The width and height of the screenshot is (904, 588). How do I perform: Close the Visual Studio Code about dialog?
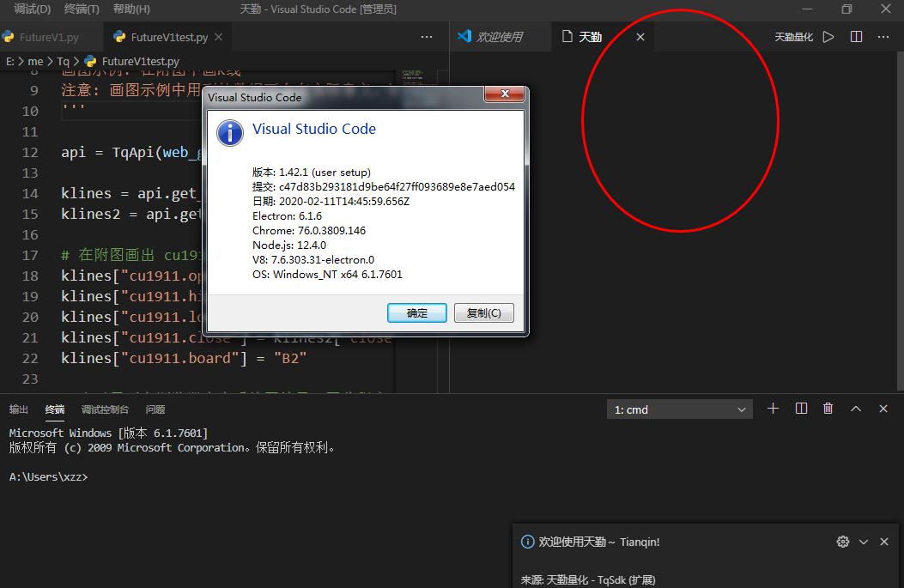[x=505, y=94]
